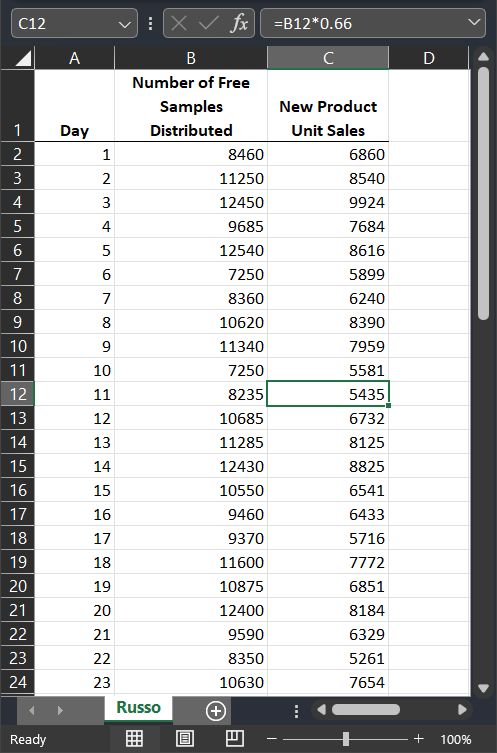Click the Cancel (X) formula button

(x=179, y=23)
